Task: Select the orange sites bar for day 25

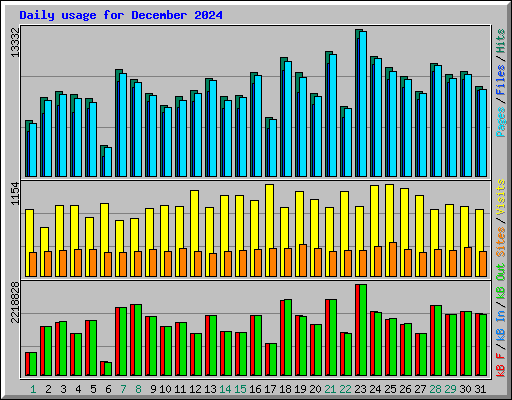Action: click(x=393, y=259)
